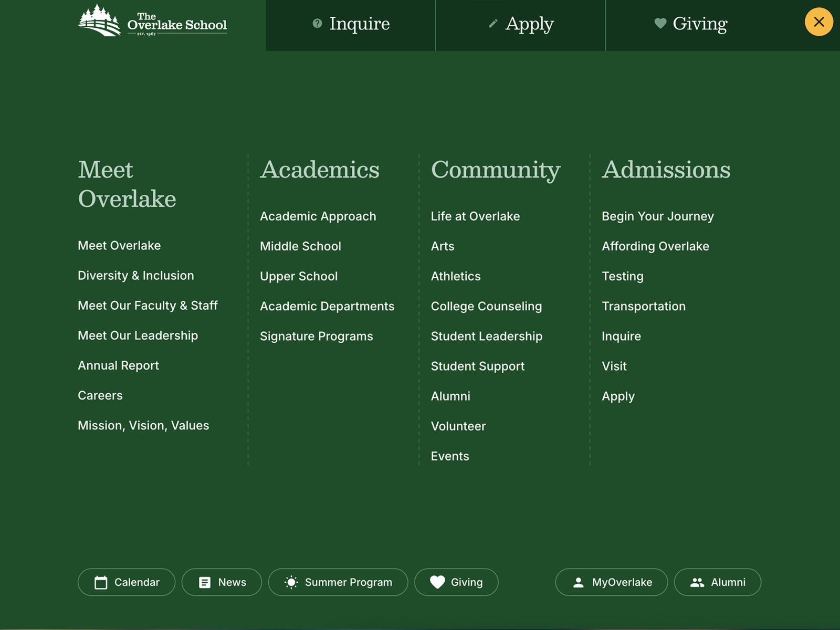Open Meet Our Faculty & Staff
Image resolution: width=840 pixels, height=630 pixels.
(148, 305)
